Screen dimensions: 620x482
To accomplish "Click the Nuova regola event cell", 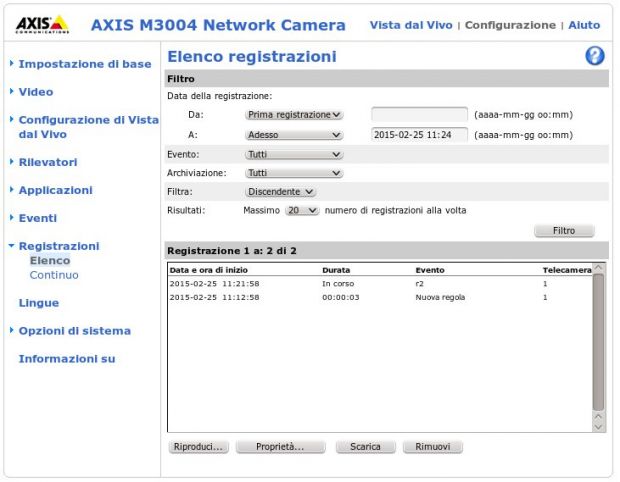I will click(440, 297).
